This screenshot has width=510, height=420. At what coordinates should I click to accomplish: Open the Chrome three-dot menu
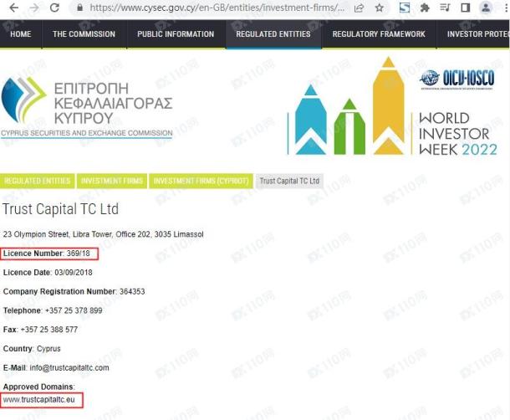click(506, 8)
